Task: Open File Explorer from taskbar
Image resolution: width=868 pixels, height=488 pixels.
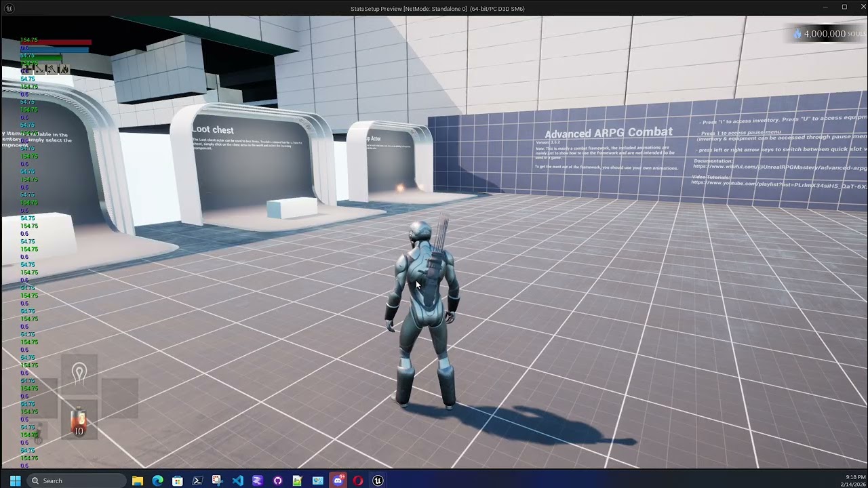Action: tap(138, 481)
